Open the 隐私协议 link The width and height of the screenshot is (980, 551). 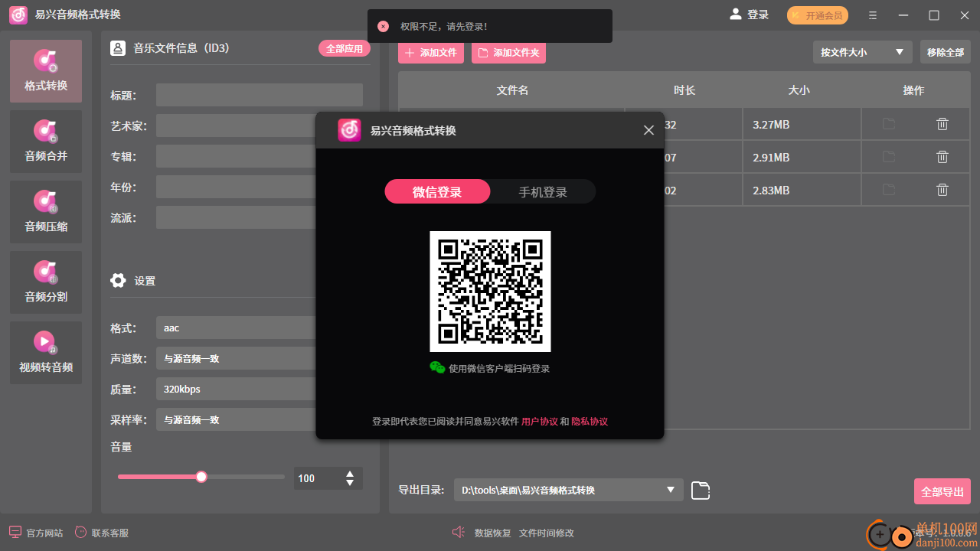pyautogui.click(x=590, y=422)
